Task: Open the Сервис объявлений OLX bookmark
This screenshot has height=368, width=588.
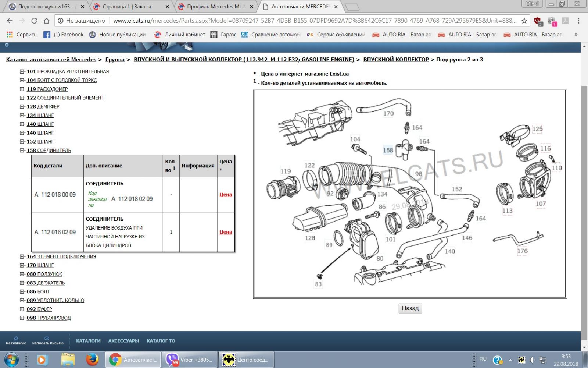Action: (336, 35)
